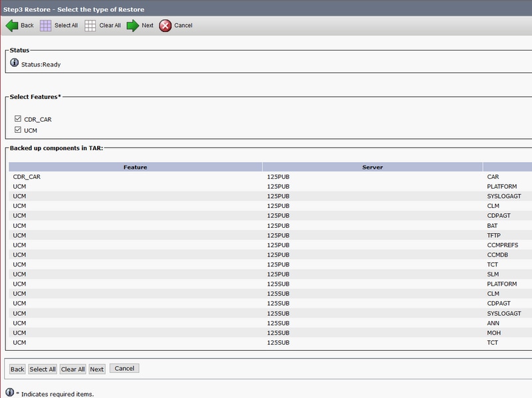Click the green Back arrow icon
Image resolution: width=532 pixels, height=398 pixels.
[12, 26]
